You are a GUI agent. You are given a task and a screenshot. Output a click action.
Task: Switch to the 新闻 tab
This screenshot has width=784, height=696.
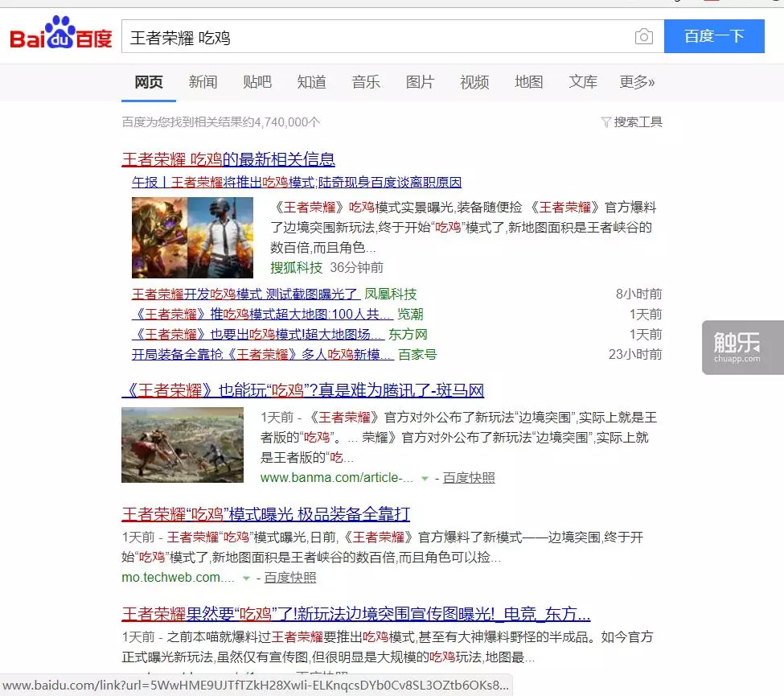point(203,82)
